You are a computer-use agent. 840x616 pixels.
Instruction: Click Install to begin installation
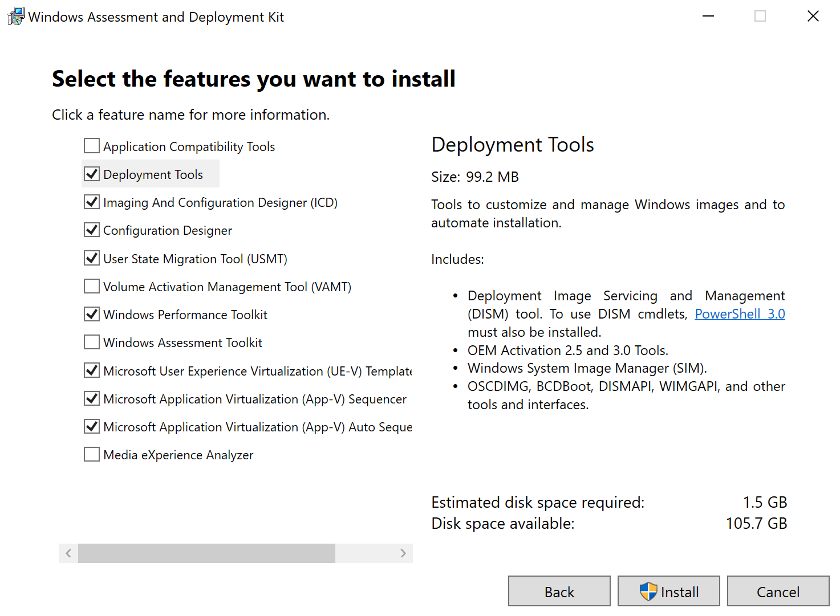pos(668,591)
